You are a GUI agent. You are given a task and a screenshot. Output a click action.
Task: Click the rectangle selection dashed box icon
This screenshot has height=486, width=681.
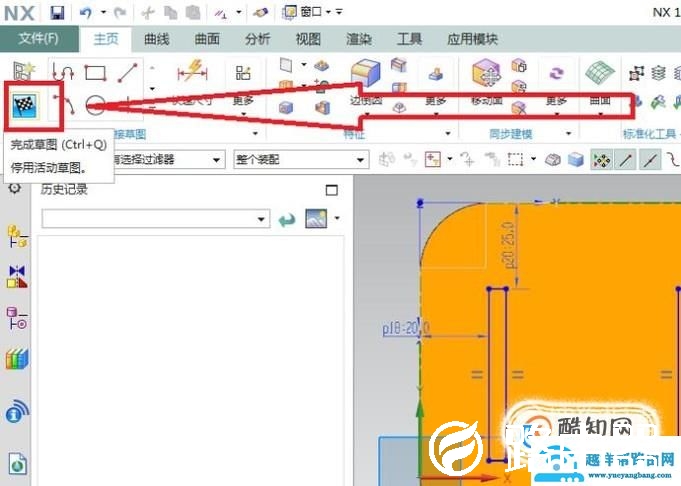516,160
